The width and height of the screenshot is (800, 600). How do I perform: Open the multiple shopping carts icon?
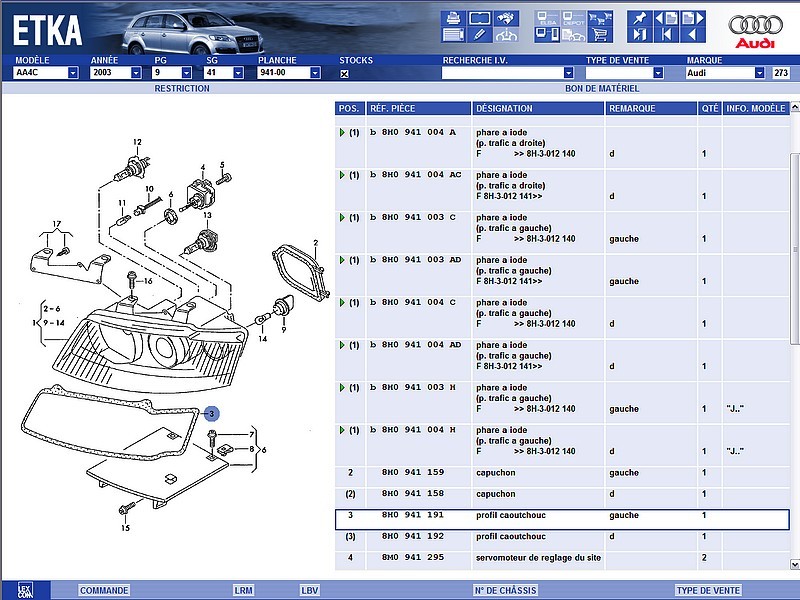pyautogui.click(x=600, y=18)
